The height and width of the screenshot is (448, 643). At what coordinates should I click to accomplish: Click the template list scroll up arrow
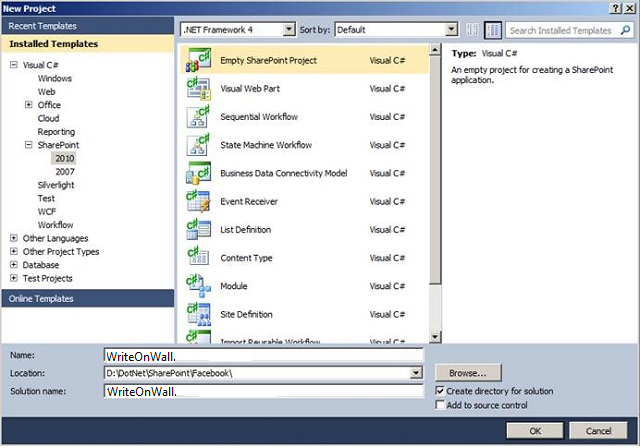(x=435, y=50)
